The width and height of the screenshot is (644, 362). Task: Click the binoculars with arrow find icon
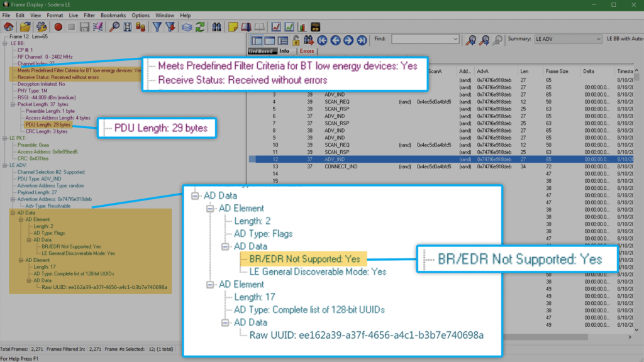[308, 40]
